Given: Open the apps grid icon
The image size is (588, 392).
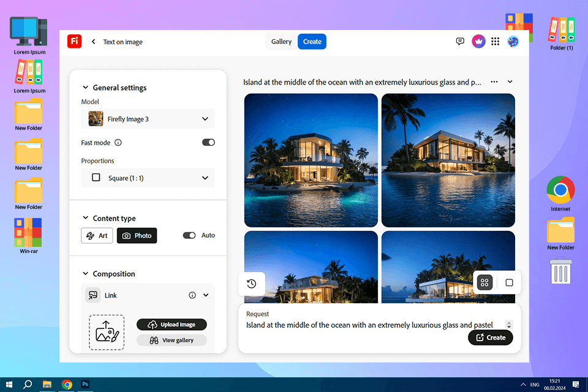Looking at the screenshot, I should tap(495, 41).
